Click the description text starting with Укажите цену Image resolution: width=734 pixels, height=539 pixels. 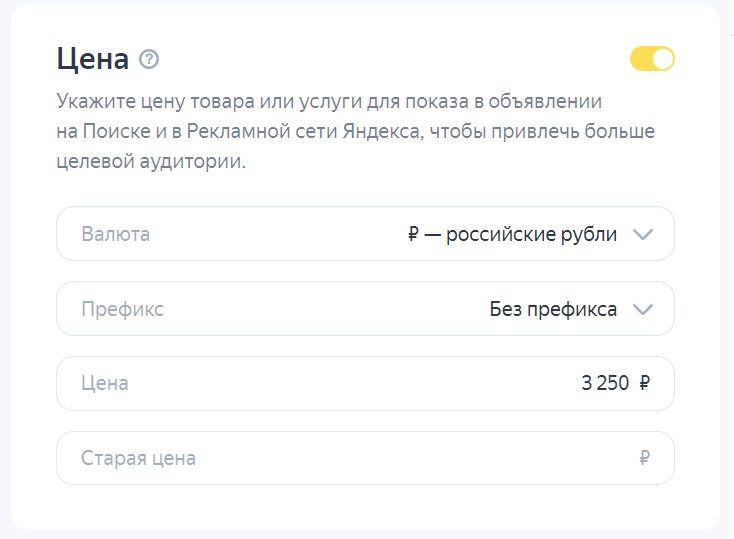pyautogui.click(x=329, y=102)
